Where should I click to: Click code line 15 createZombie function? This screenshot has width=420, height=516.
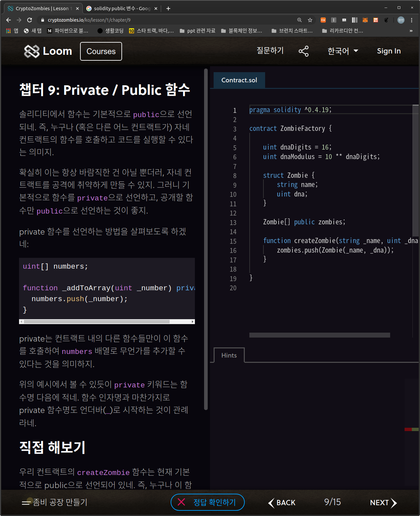click(340, 241)
